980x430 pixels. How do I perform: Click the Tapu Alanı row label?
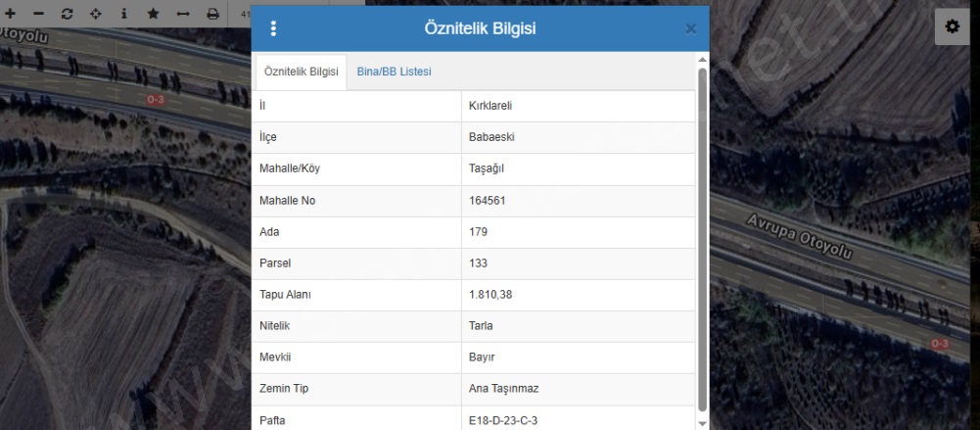pyautogui.click(x=285, y=295)
